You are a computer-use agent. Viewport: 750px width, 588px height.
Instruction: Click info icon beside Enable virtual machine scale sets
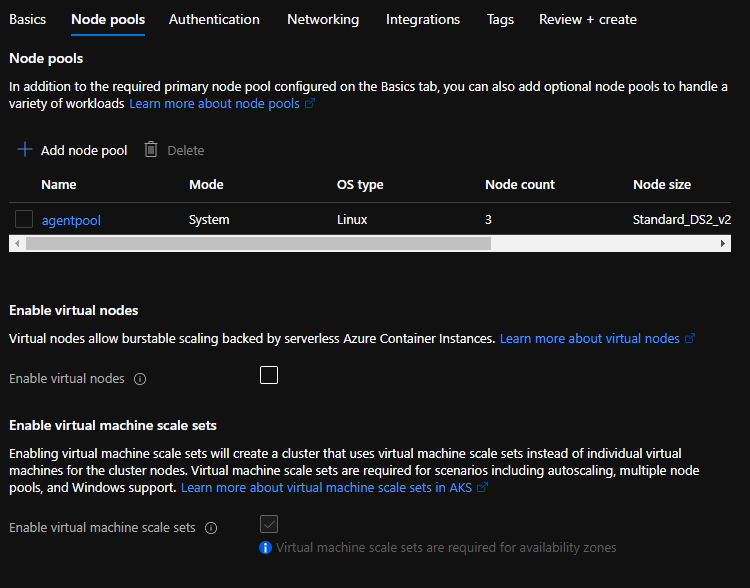tap(211, 528)
